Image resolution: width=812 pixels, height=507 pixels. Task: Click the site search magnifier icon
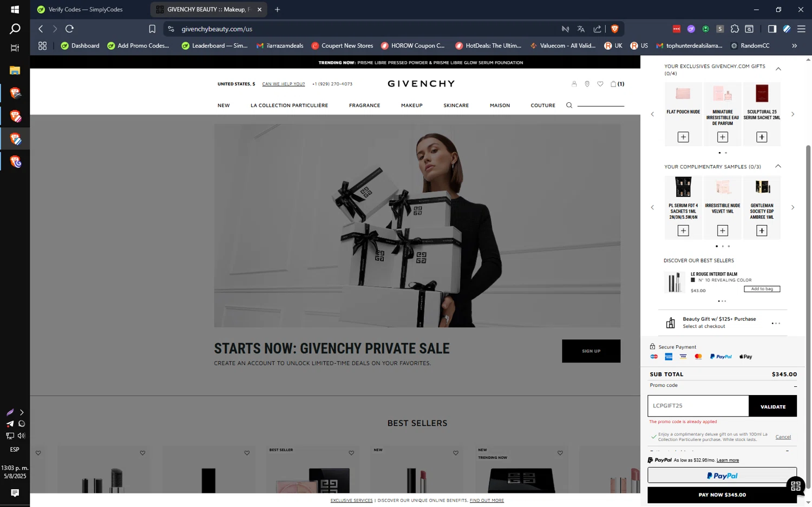point(569,106)
